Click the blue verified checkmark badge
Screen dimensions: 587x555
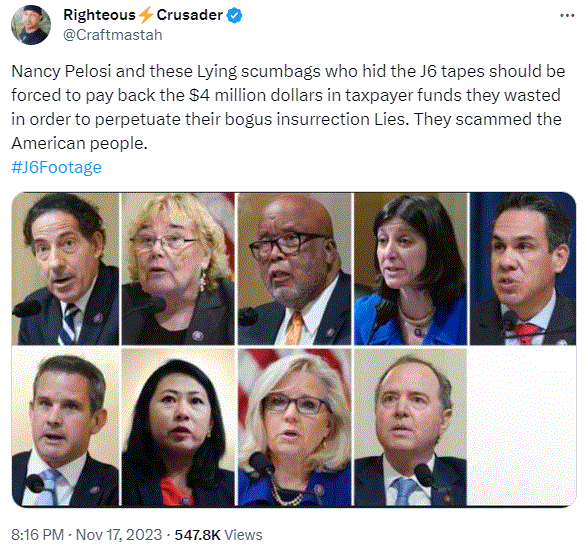point(234,16)
